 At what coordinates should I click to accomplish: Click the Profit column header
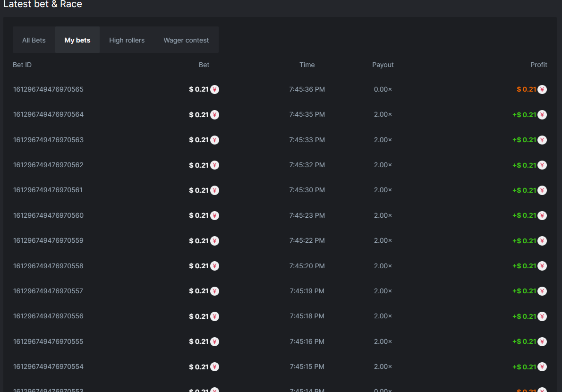click(x=538, y=65)
